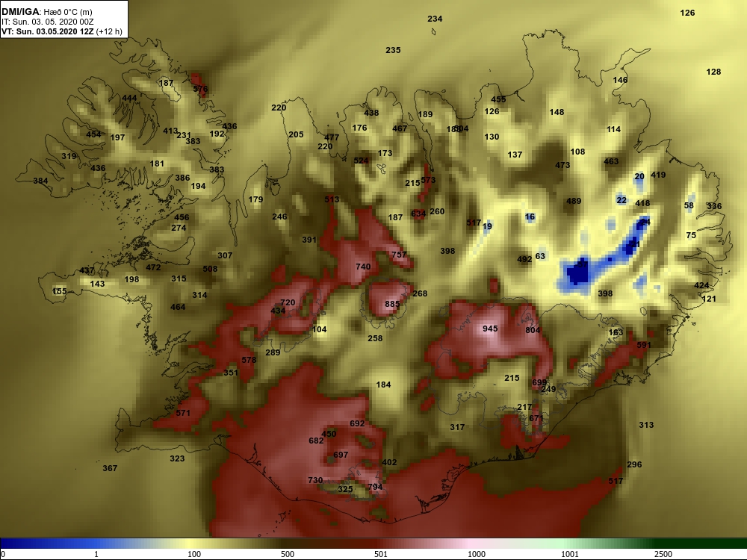Viewport: 747px width, 560px height.
Task: Click the 184 map value
Action: point(383,385)
